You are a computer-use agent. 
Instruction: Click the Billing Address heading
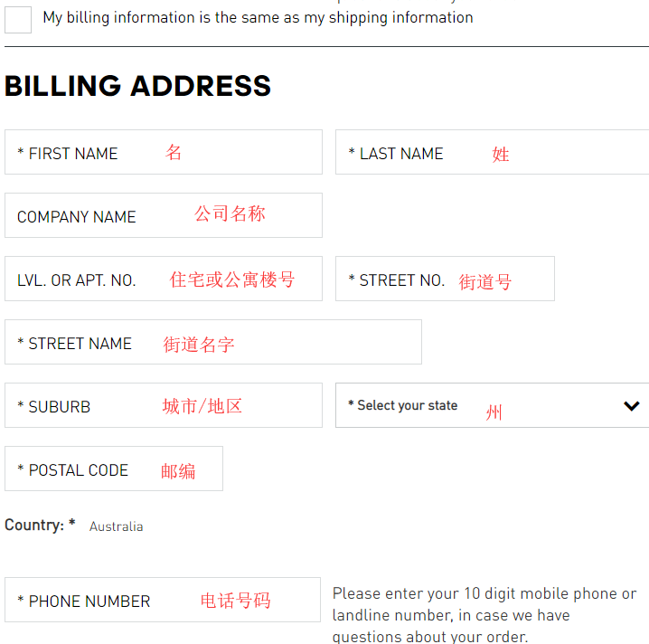click(137, 86)
